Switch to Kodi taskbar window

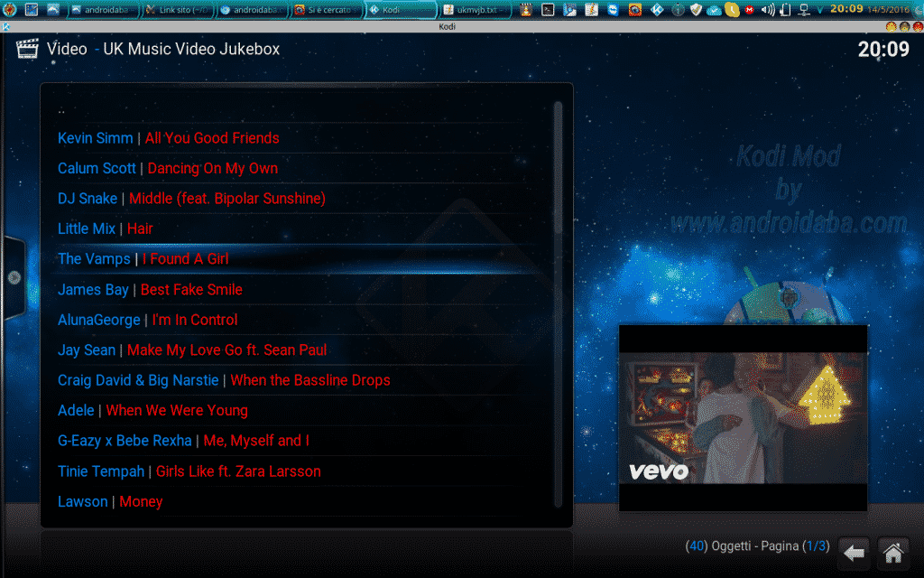tap(402, 10)
